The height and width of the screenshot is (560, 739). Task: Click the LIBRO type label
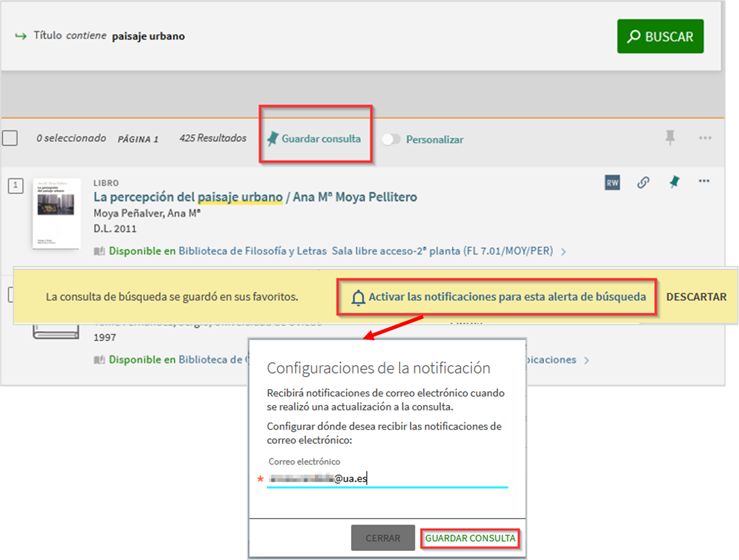coord(106,183)
